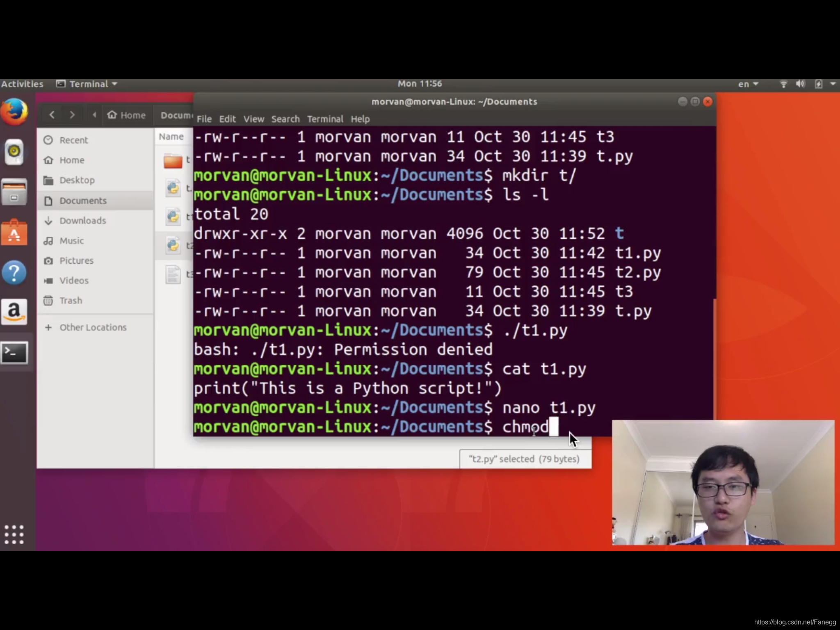Screen dimensions: 840x630
Task: Click the forward navigation arrow in Files
Action: 72,115
